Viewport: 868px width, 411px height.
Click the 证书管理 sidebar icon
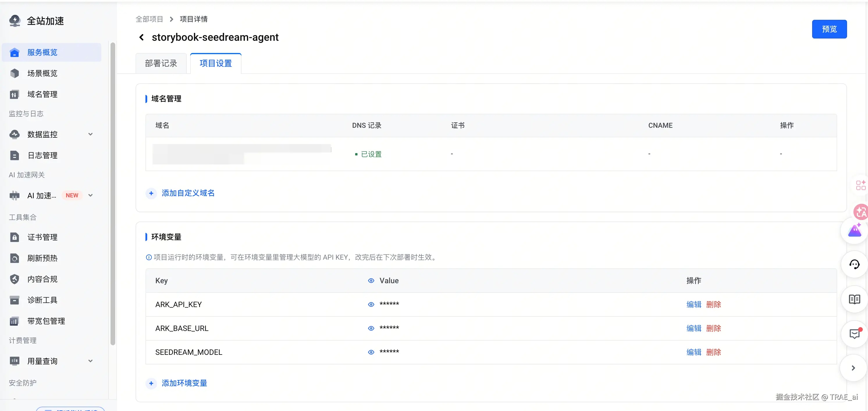15,237
